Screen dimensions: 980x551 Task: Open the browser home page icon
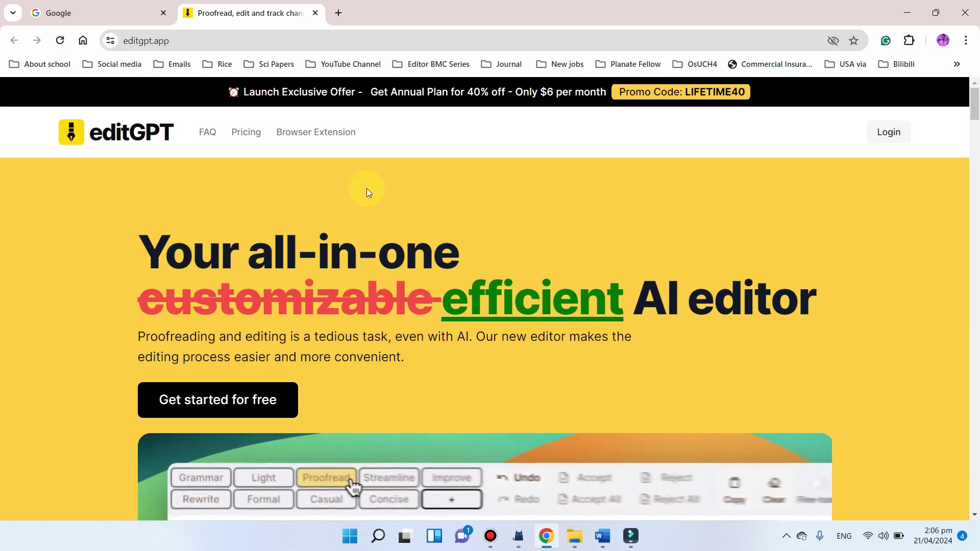83,40
